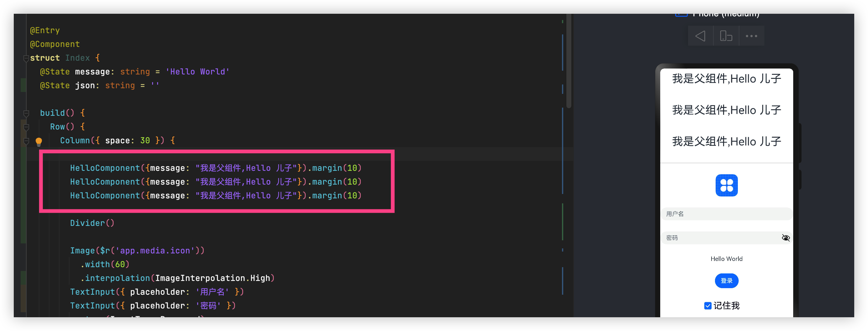Click the @Entry decorator line
Image resolution: width=868 pixels, height=331 pixels.
45,30
